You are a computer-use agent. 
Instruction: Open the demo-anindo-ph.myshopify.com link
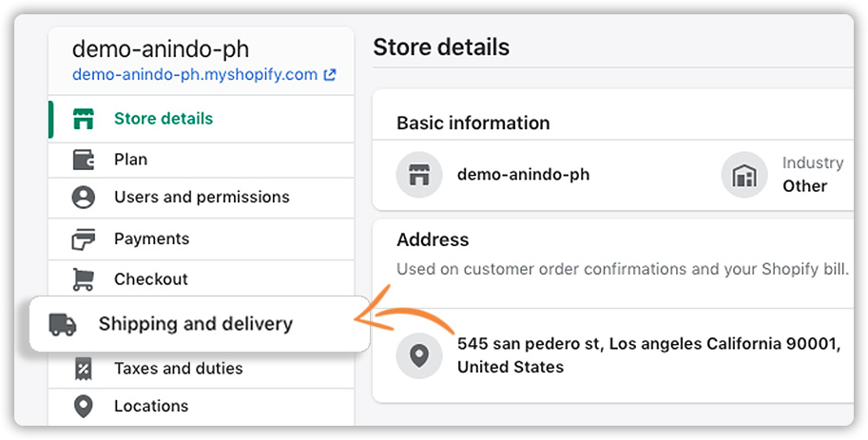coord(195,75)
